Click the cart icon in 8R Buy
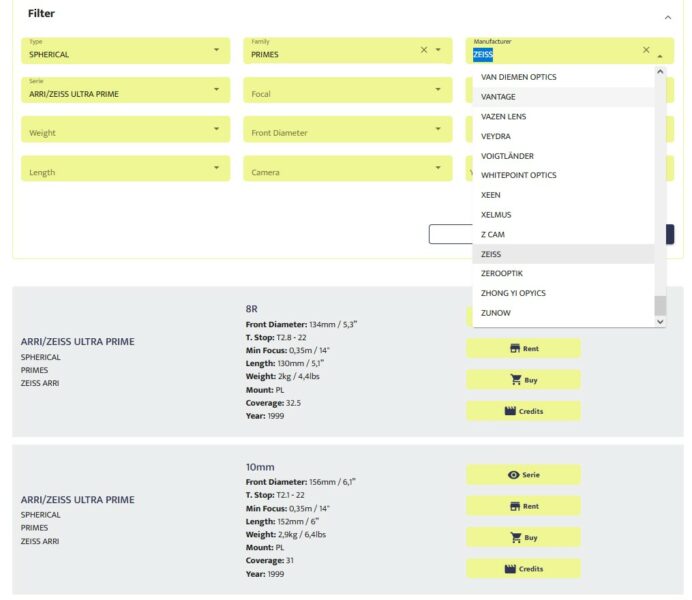 point(515,379)
